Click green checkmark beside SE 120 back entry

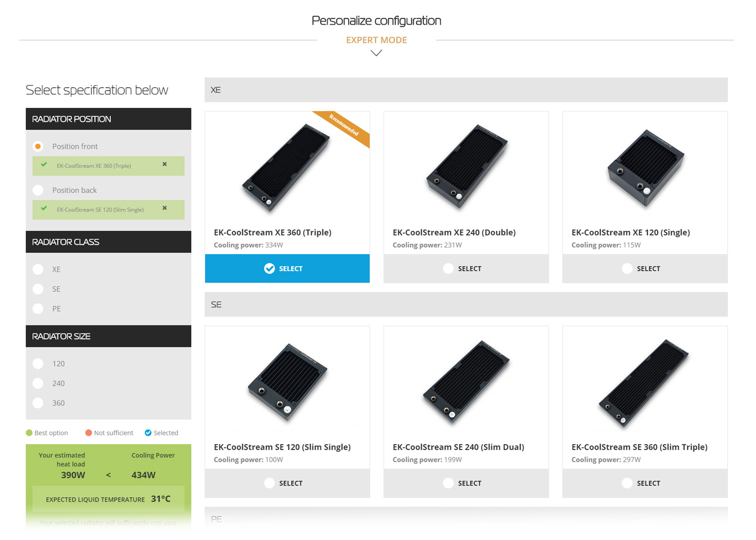click(x=44, y=209)
